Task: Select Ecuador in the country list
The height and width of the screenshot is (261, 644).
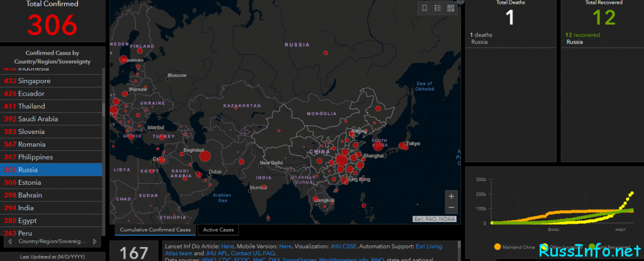Action: coord(51,94)
